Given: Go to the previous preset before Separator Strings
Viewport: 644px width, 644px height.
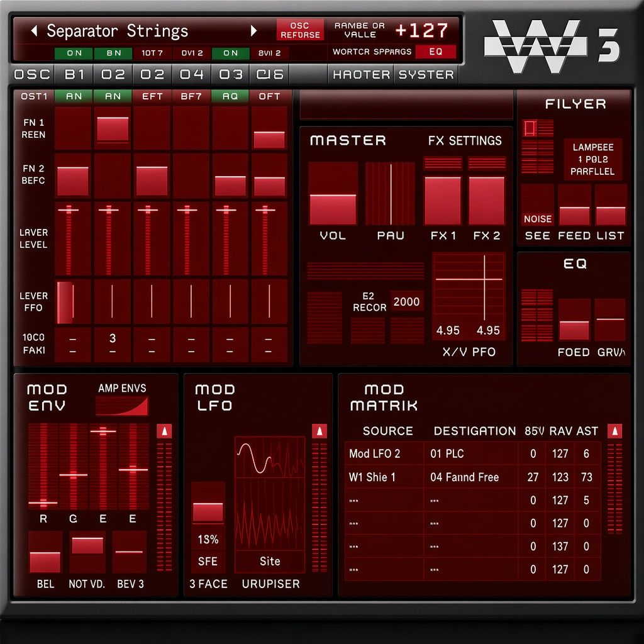Looking at the screenshot, I should tap(34, 30).
